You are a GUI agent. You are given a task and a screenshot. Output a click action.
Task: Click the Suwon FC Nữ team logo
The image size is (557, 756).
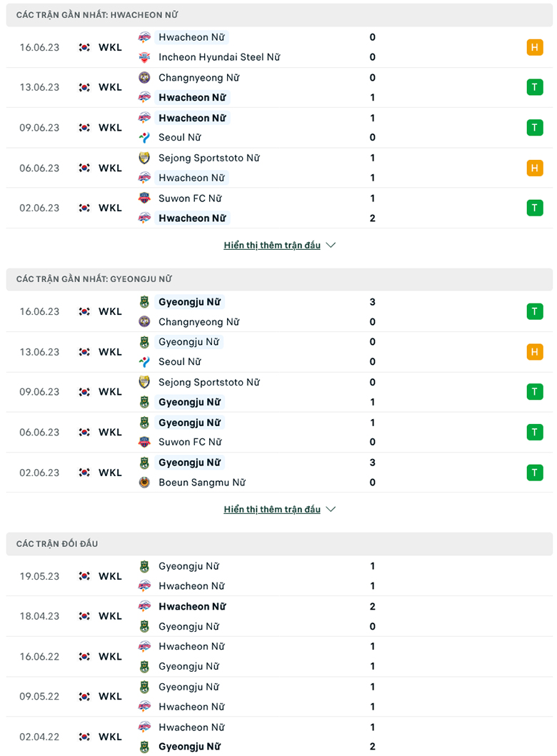146,198
